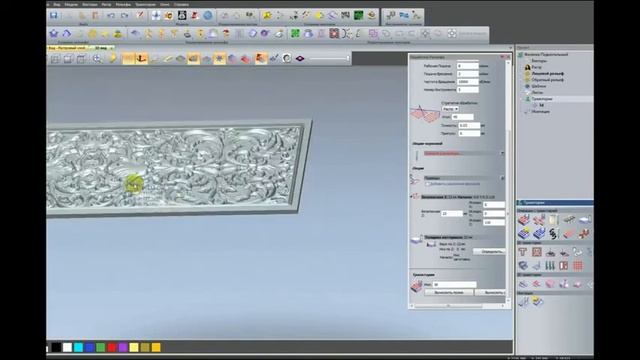Open the Растр menu
This screenshot has width=640, height=360.
[x=106, y=4]
